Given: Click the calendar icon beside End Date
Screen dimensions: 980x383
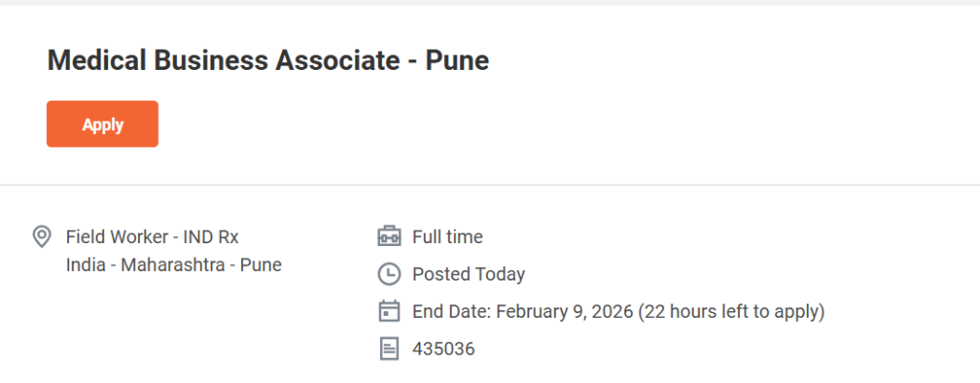Looking at the screenshot, I should click(389, 311).
